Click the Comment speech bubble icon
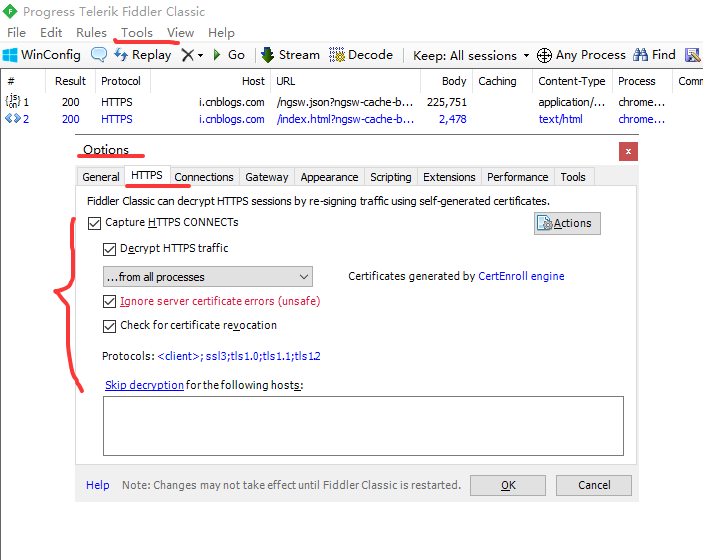Image resolution: width=703 pixels, height=560 pixels. click(99, 55)
